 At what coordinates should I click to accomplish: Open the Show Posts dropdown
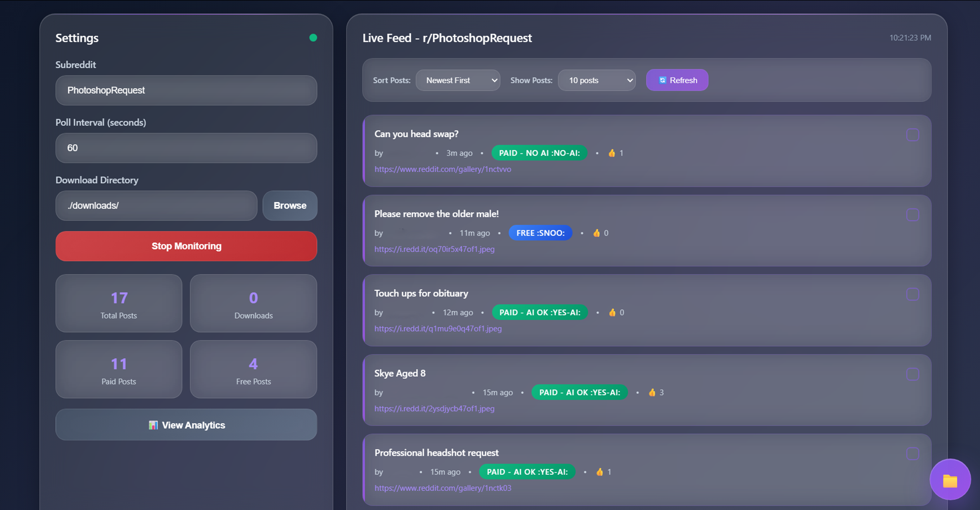click(597, 80)
